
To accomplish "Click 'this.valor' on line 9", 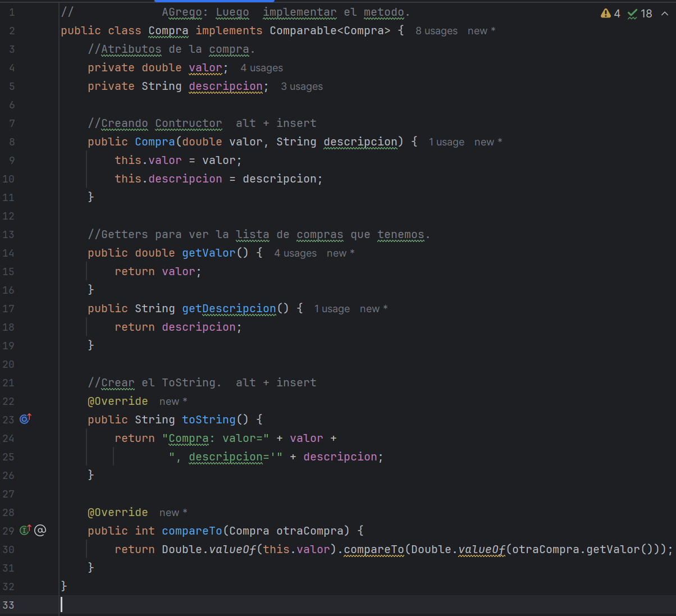I will point(148,160).
